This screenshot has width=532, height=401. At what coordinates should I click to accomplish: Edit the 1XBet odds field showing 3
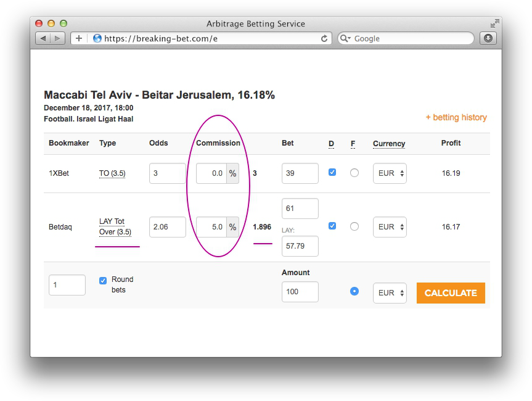(167, 173)
